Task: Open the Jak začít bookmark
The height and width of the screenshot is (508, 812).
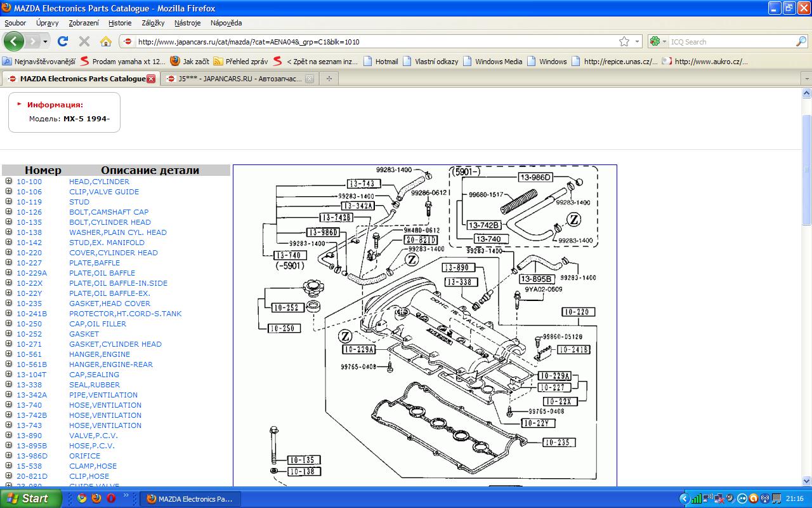Action: pos(190,62)
